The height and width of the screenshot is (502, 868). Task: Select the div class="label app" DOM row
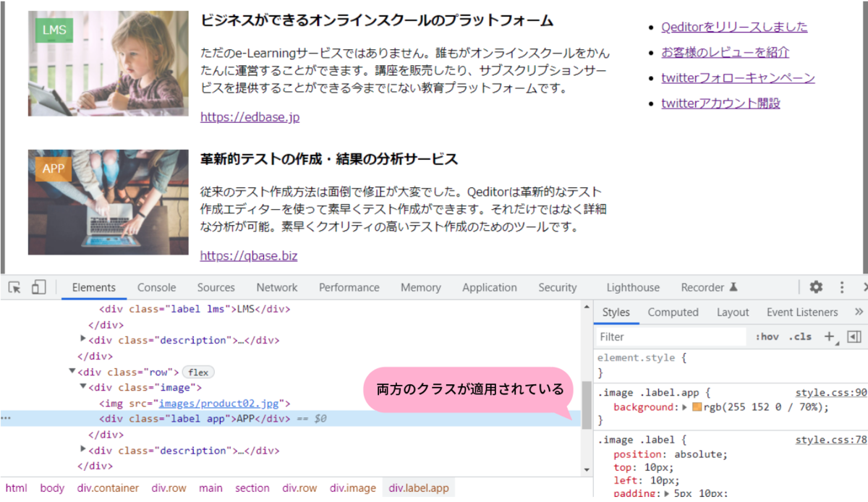pos(289,418)
